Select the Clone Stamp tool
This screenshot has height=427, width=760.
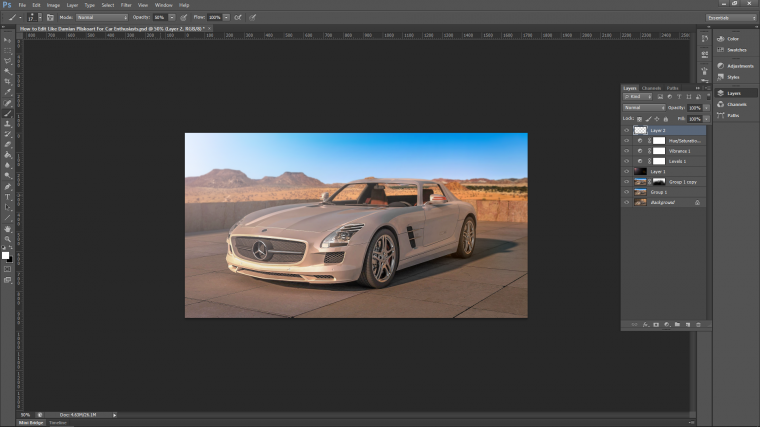click(x=7, y=124)
